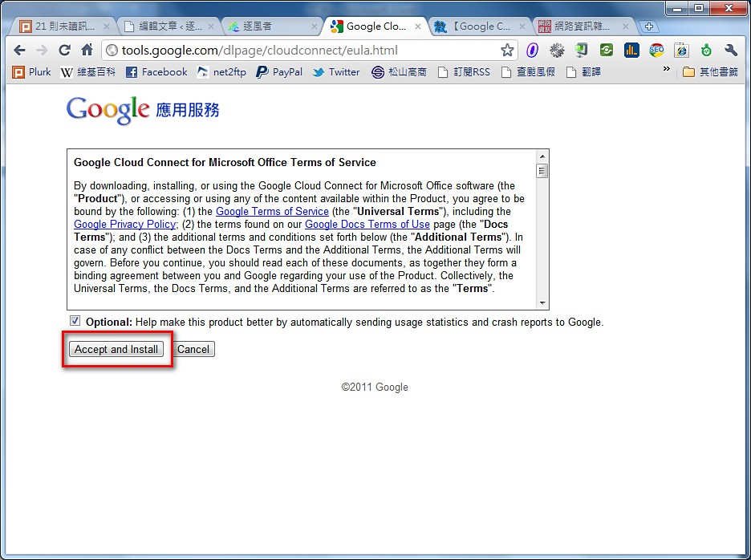This screenshot has width=751, height=560.
Task: Open the Google Docs Terms of Use link
Action: pos(367,224)
